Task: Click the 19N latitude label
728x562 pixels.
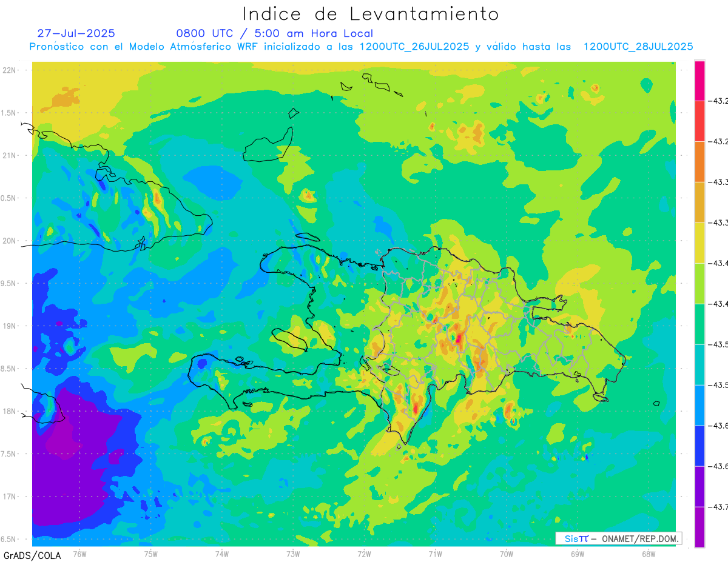Action: pyautogui.click(x=10, y=326)
